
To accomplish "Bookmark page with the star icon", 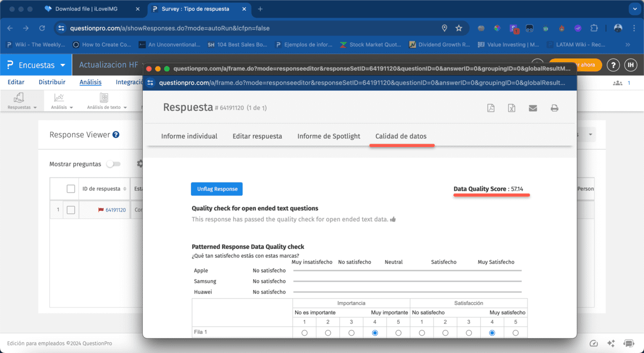I will click(459, 28).
